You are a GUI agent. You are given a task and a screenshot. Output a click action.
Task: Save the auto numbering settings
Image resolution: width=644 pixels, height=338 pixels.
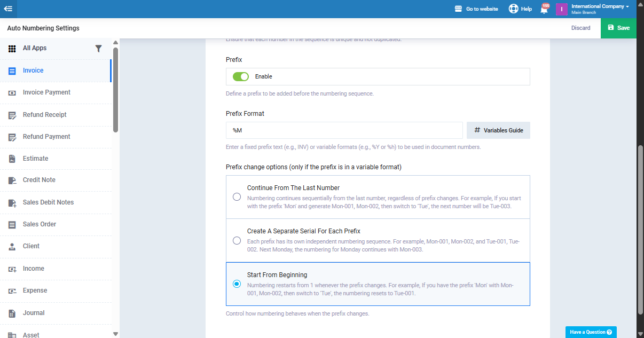(618, 28)
